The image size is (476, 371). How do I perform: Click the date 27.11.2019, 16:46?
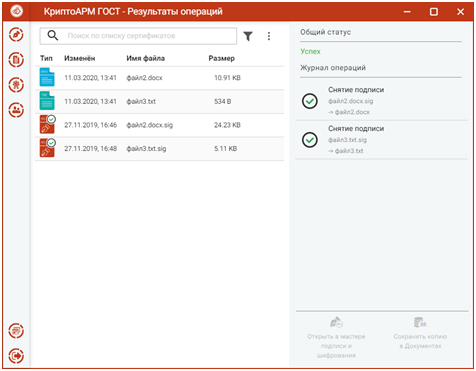[91, 125]
